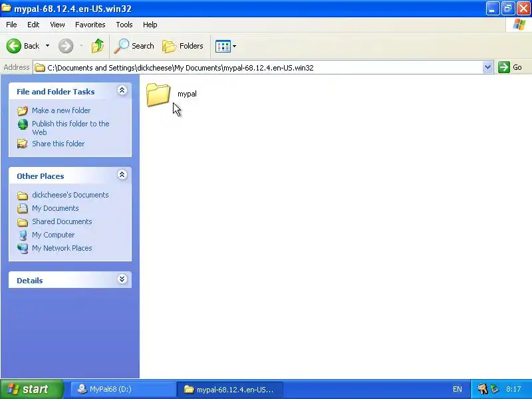
Task: Open the Back history dropdown arrow
Action: [x=47, y=46]
